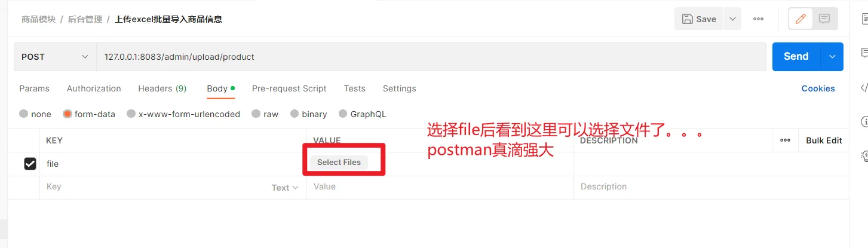This screenshot has height=248, width=868.
Task: Expand the Save options dropdown arrow
Action: pyautogui.click(x=732, y=19)
